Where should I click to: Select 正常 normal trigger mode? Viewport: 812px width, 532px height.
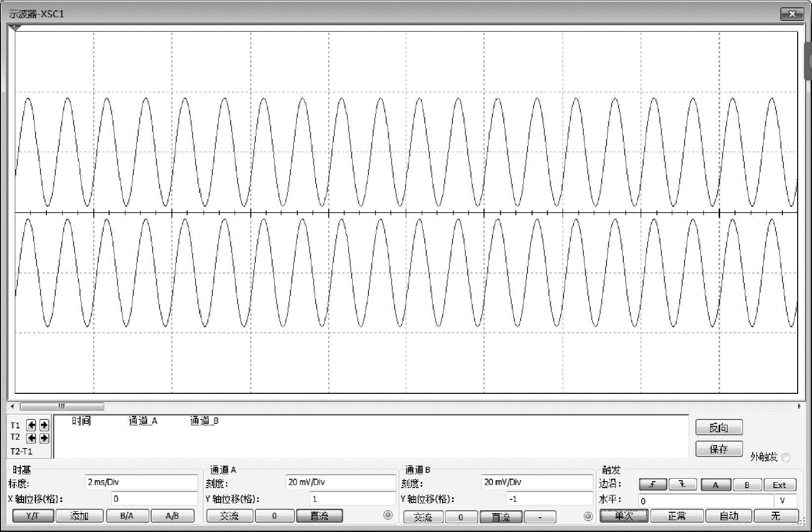(677, 516)
